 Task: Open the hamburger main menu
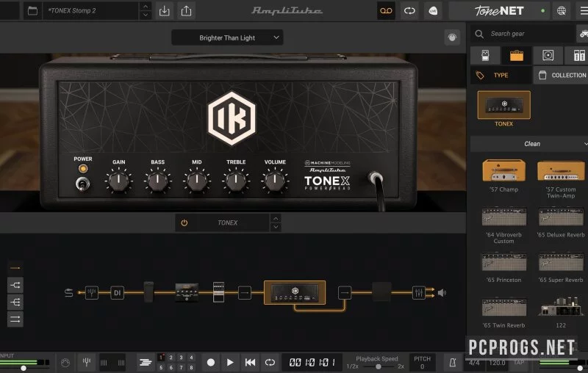tap(583, 11)
